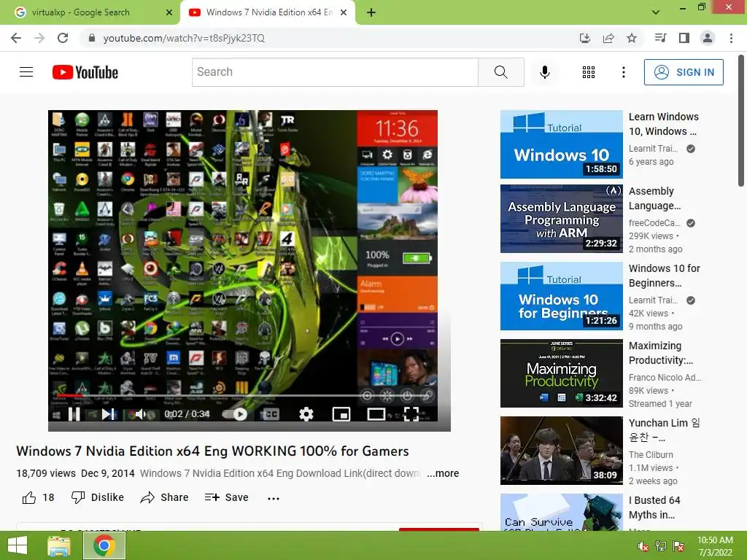Viewport: 747px width, 560px height.
Task: Open the tab search dropdown chevron
Action: (656, 12)
